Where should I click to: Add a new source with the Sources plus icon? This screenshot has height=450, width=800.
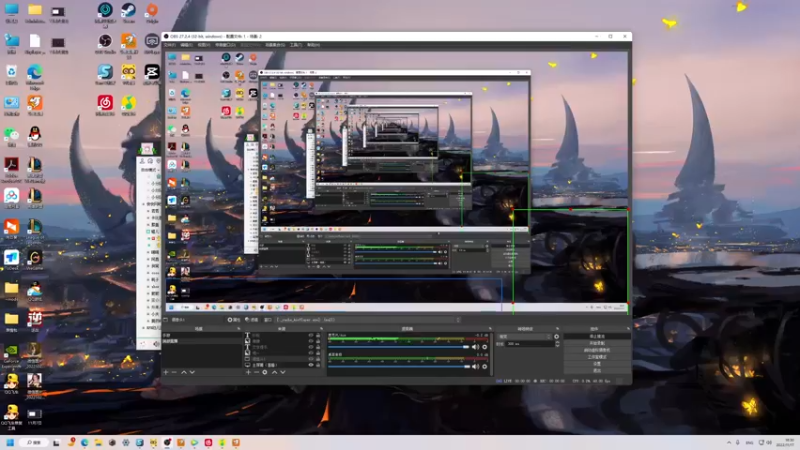(248, 372)
